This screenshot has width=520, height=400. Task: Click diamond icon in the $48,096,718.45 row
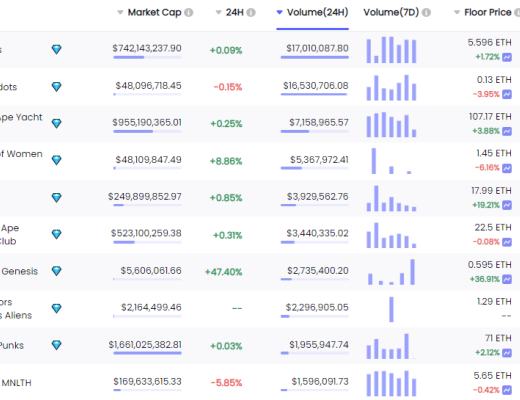57,87
